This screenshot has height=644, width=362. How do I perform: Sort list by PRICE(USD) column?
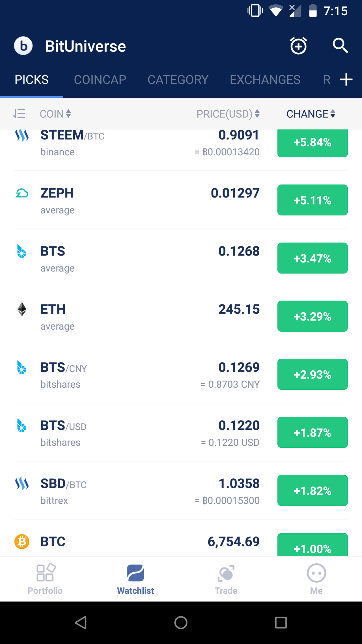point(228,114)
